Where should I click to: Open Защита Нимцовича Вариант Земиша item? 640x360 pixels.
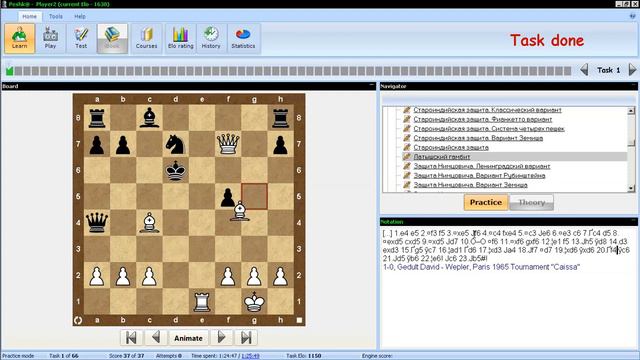470,185
